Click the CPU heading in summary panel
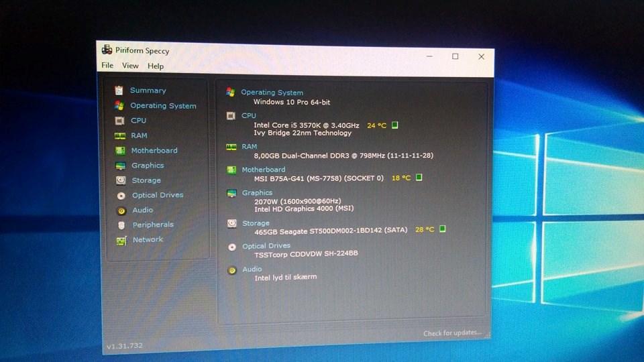The width and height of the screenshot is (644, 362). [x=248, y=116]
